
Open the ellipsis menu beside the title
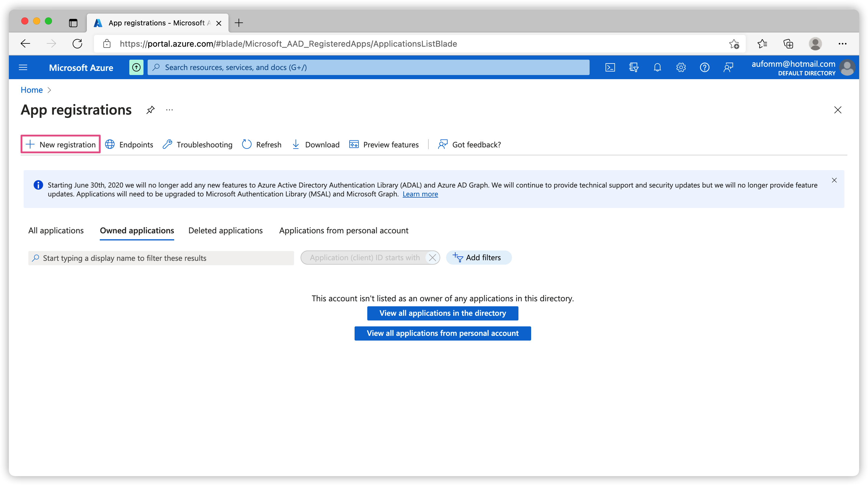point(169,110)
